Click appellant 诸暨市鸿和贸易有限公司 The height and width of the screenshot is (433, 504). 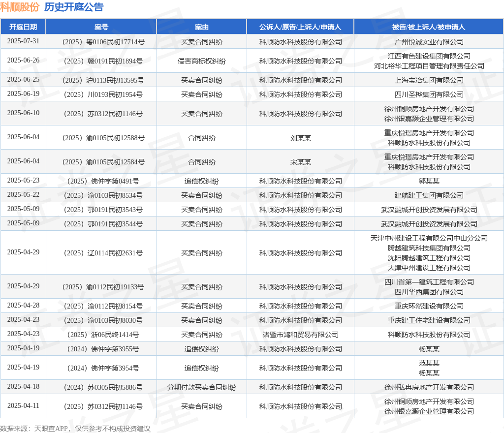tap(301, 335)
